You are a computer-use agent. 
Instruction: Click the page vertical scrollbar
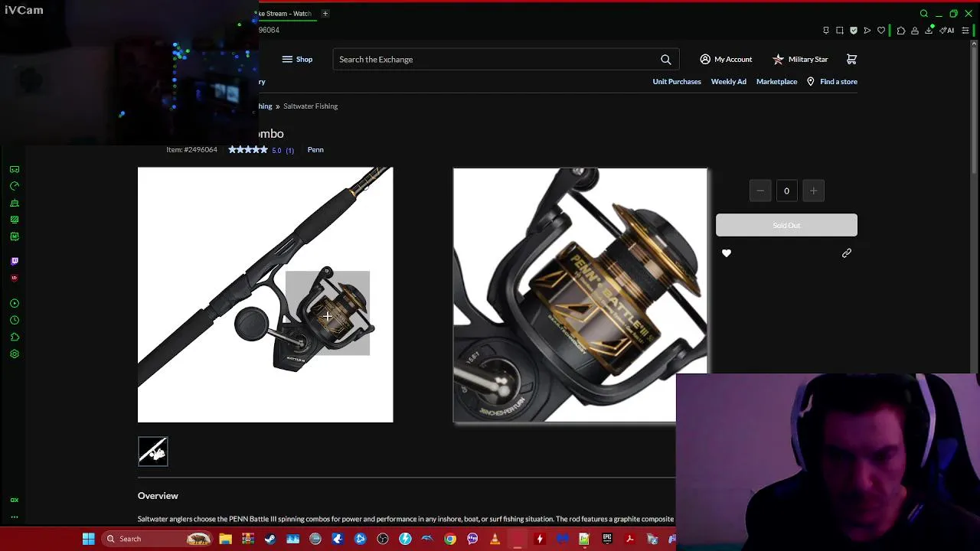975,107
